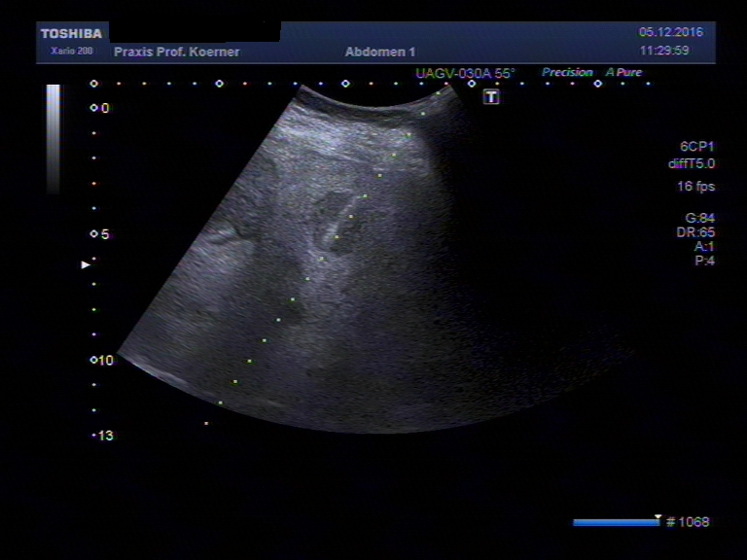Click the grayscale bar on the left
The width and height of the screenshot is (747, 560).
pos(53,139)
